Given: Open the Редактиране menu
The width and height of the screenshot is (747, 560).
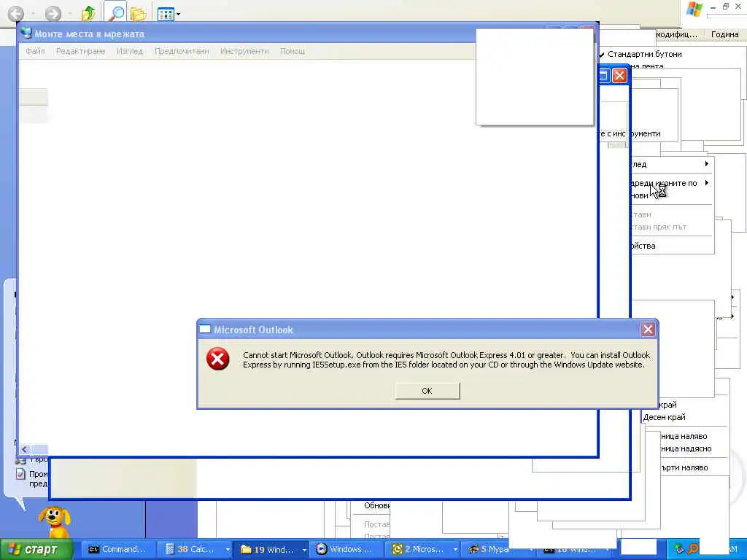Looking at the screenshot, I should click(x=80, y=51).
